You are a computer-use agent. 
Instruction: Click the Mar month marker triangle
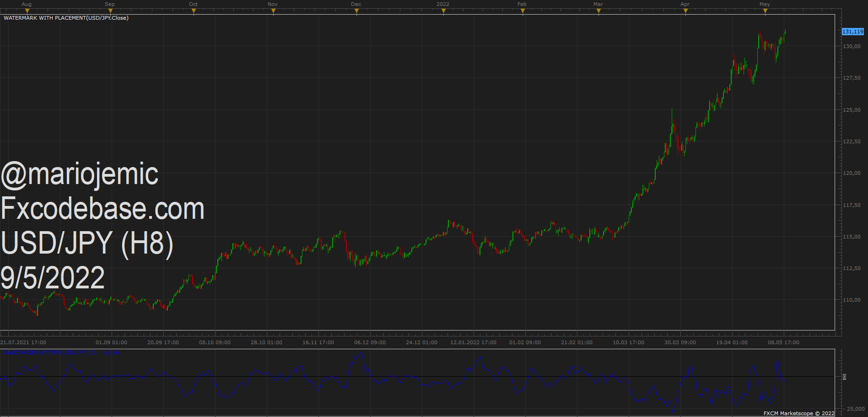[598, 11]
